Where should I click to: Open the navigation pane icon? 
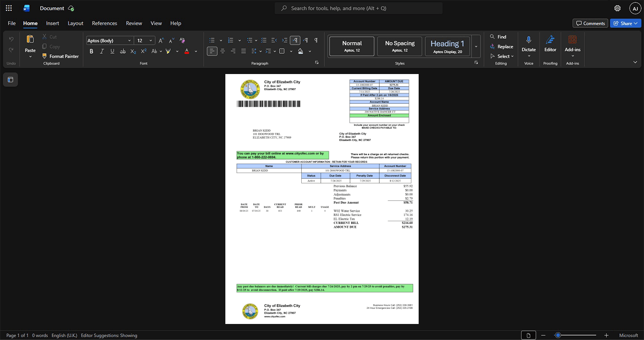point(10,80)
